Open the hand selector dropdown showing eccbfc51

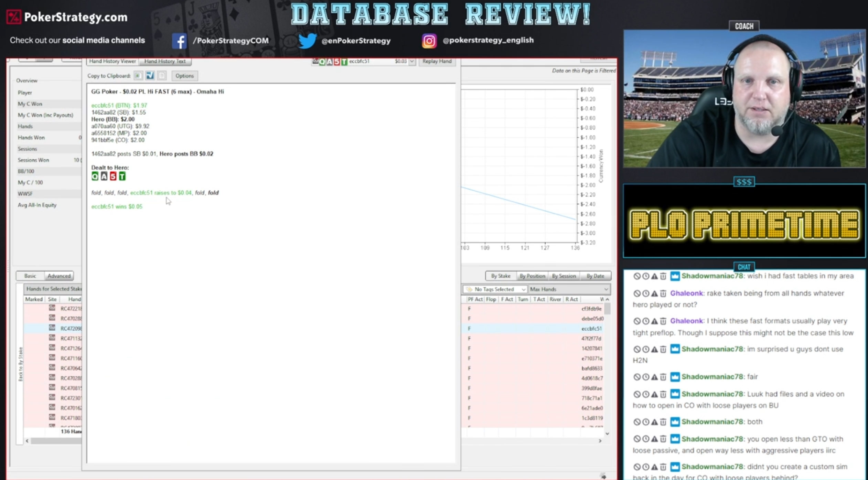point(412,61)
